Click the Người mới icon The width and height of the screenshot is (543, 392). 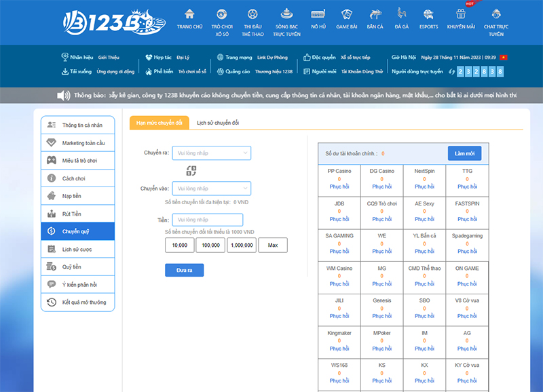pyautogui.click(x=307, y=72)
